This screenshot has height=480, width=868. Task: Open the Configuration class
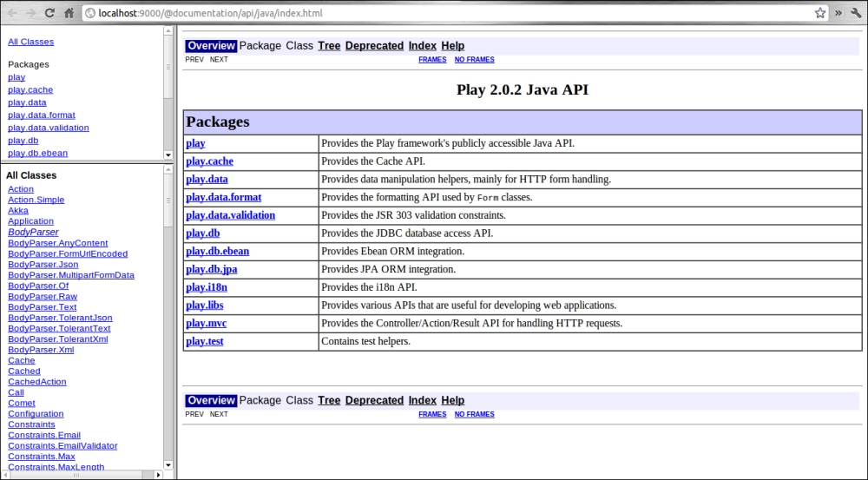coord(36,413)
